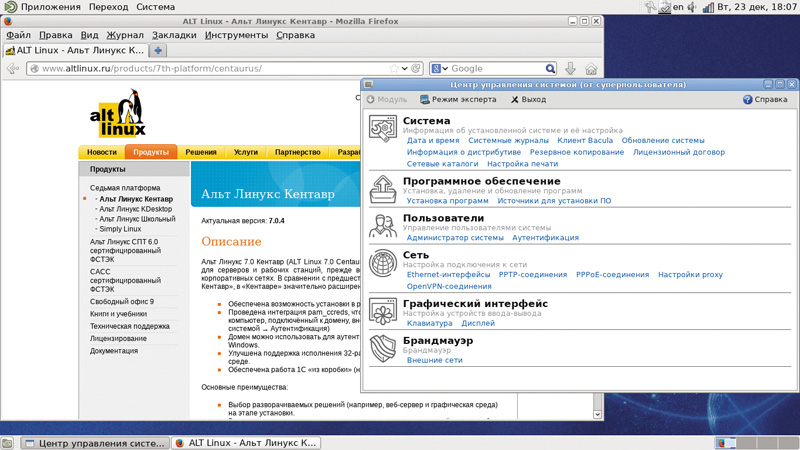Open the Система category icon in control center
Screen dimensions: 800x450
[383, 128]
